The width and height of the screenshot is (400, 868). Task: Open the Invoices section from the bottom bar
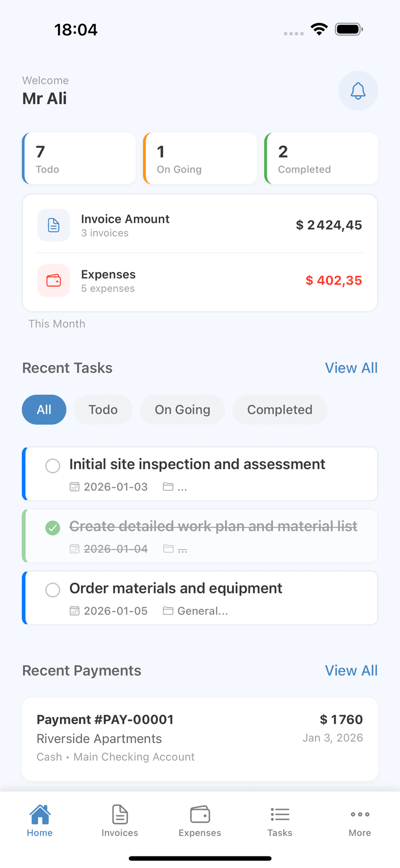coord(120,820)
